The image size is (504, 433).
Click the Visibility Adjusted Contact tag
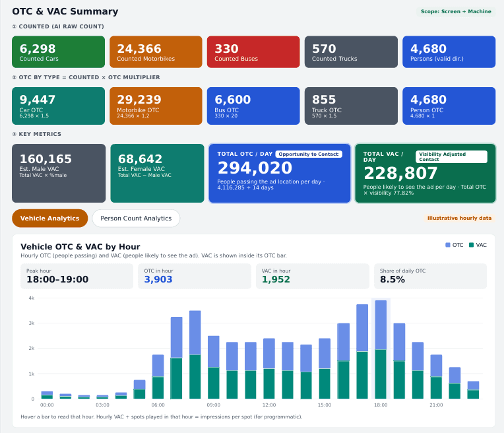451,156
